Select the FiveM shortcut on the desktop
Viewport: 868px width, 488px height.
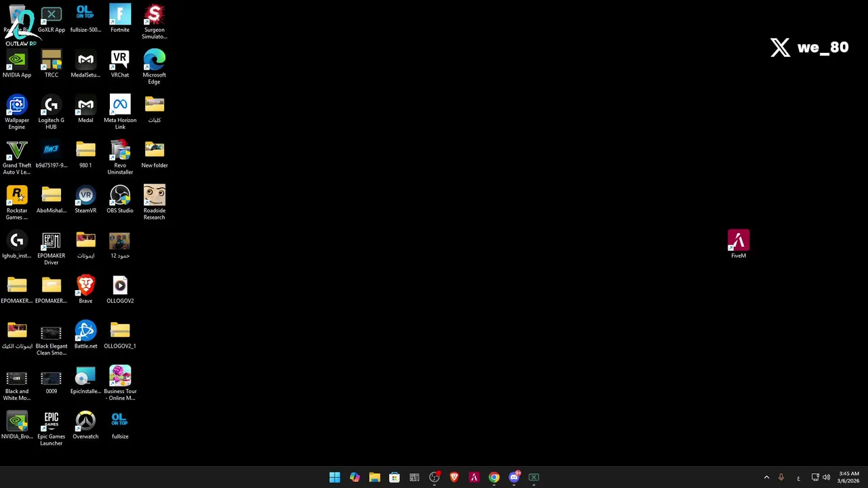738,244
